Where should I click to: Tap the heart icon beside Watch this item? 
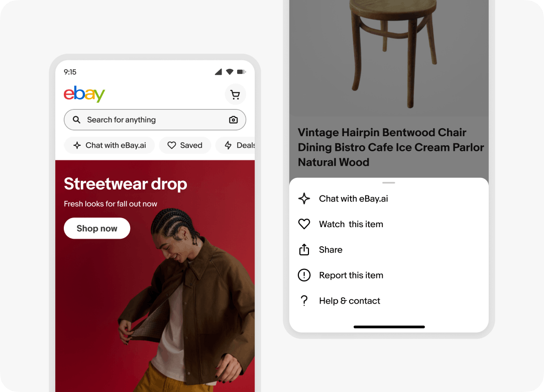coord(304,224)
